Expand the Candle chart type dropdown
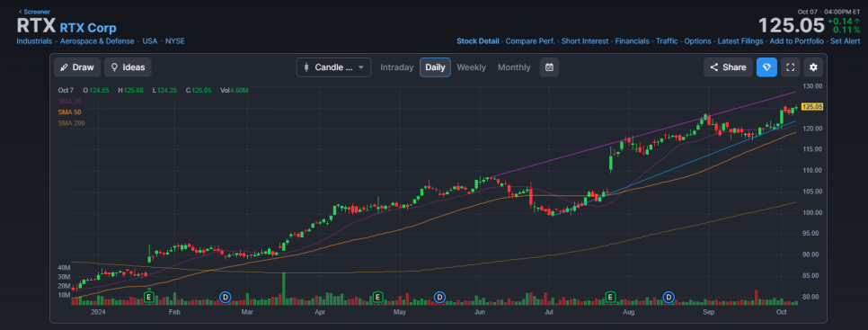The height and width of the screenshot is (330, 868). [x=333, y=67]
